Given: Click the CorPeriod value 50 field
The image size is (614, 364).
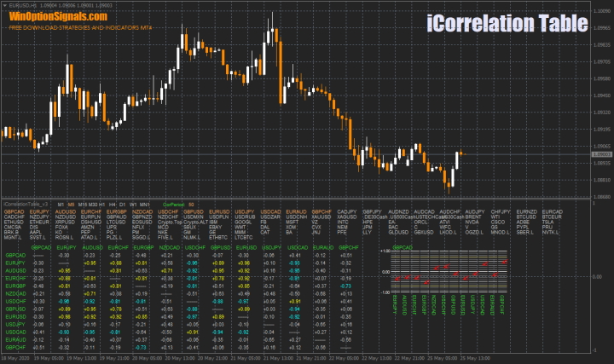Looking at the screenshot, I should [192, 205].
